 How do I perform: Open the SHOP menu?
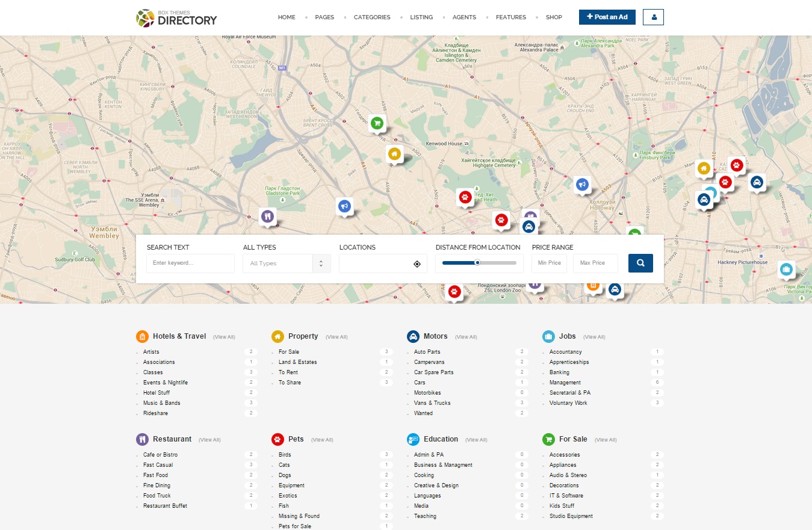pyautogui.click(x=554, y=17)
